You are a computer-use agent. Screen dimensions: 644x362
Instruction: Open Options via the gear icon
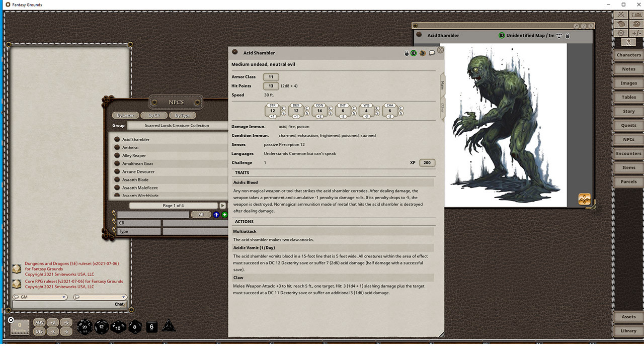[x=620, y=32]
